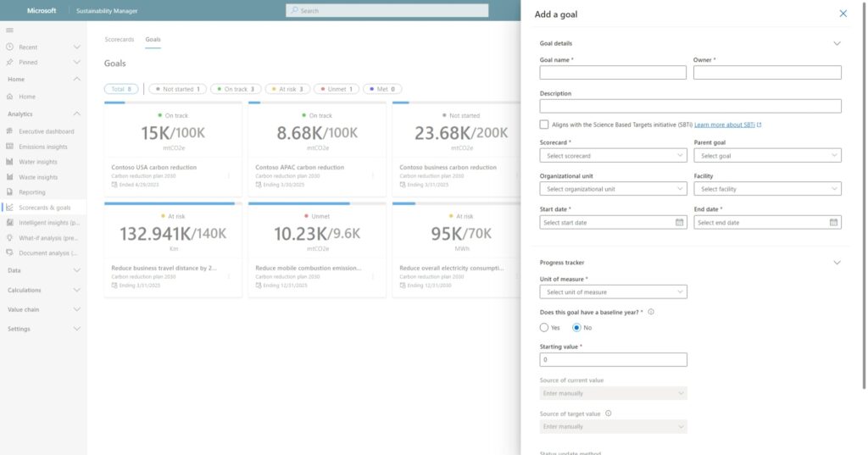Image resolution: width=868 pixels, height=455 pixels.
Task: Open the Select scorecard dropdown
Action: pos(614,156)
